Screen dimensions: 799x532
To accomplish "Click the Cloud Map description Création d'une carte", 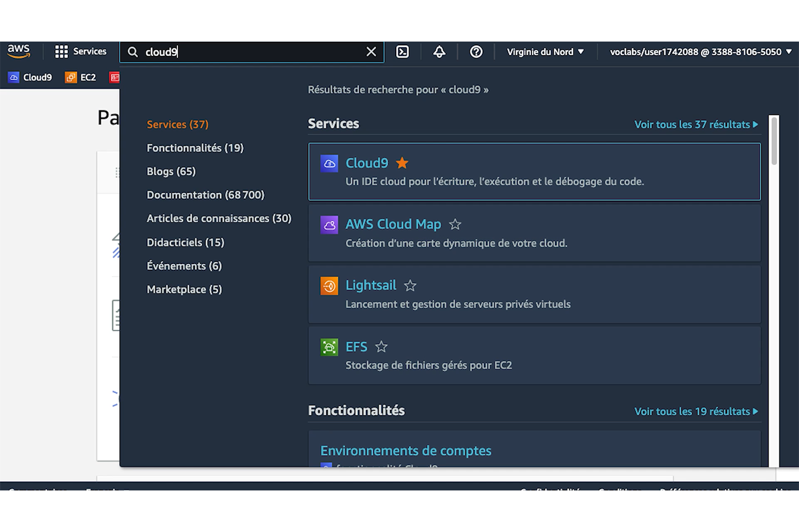I will coord(456,243).
